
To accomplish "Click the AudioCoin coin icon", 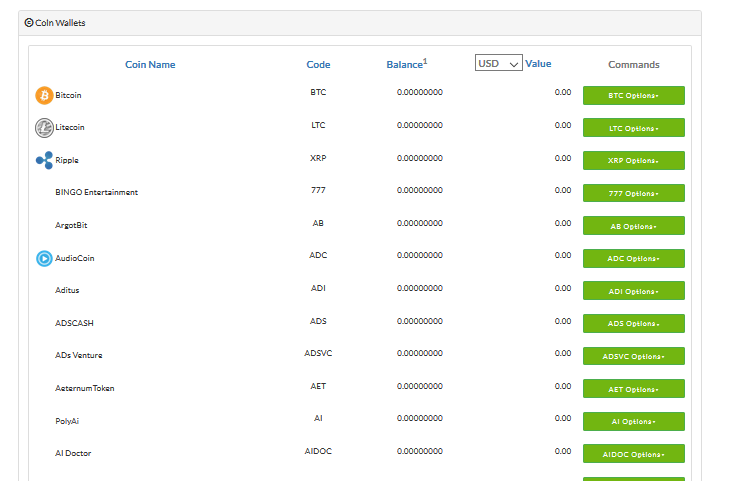I will pyautogui.click(x=44, y=258).
